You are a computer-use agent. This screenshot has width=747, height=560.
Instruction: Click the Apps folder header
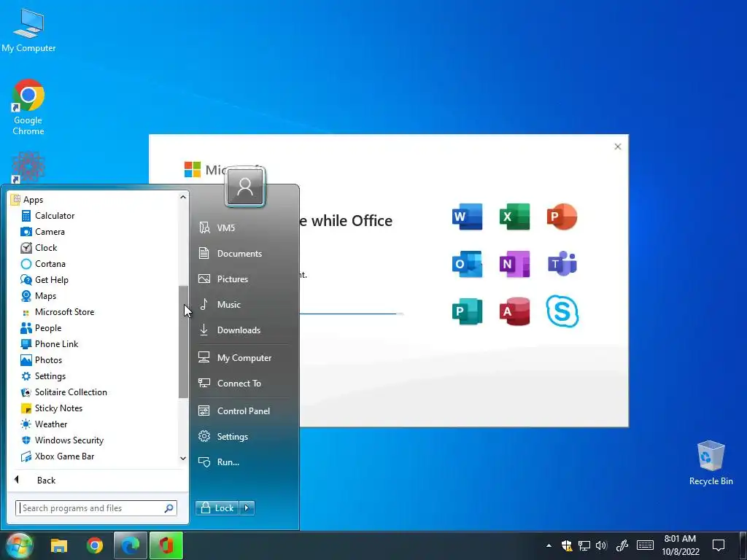pos(28,200)
